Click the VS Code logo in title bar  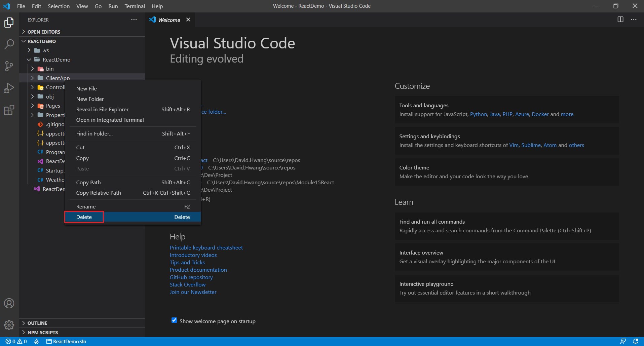6,6
